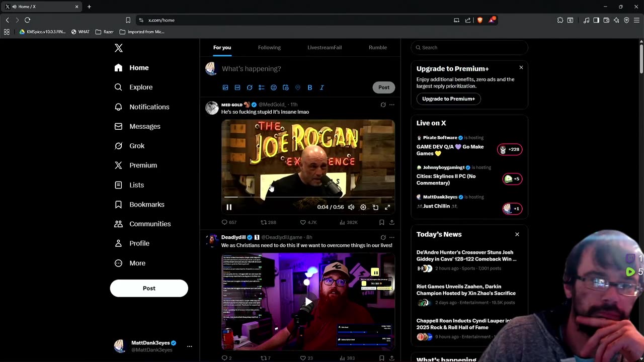This screenshot has width=644, height=362.
Task: Reply to MED GOLD post (657)
Action: click(229, 222)
